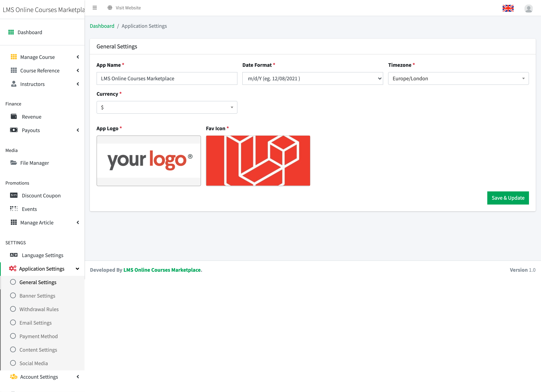Select the Banner Settings radio option
Viewport: 541px width, 392px height.
tap(13, 296)
